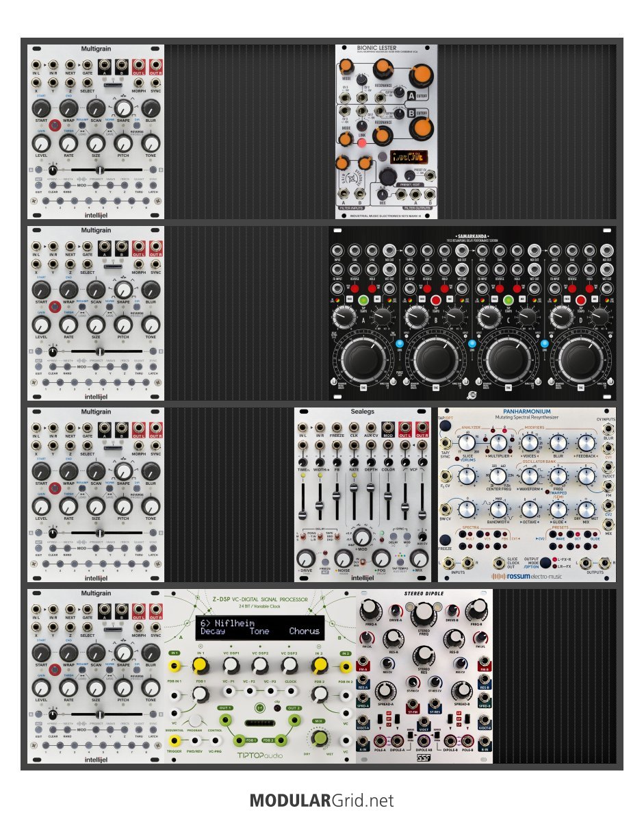Image resolution: width=644 pixels, height=815 pixels.
Task: Tap the Sealegs TAP TEMPO button
Action: click(400, 562)
